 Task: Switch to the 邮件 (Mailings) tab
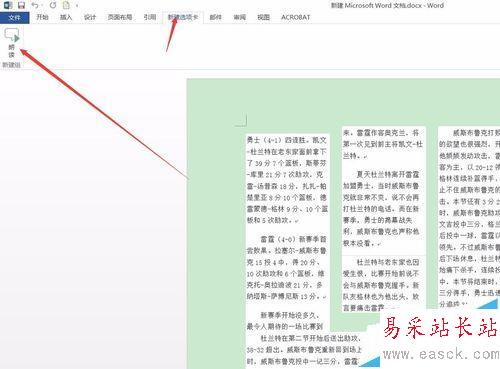pos(215,17)
